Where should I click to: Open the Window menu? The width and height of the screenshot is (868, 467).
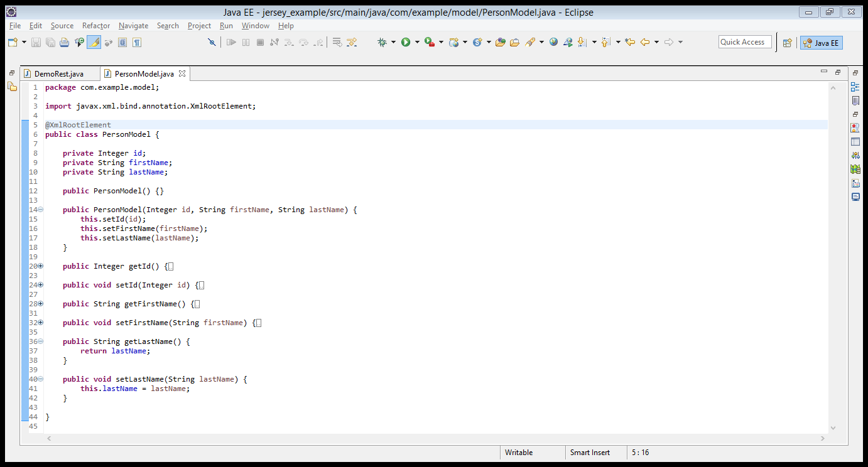pyautogui.click(x=256, y=26)
